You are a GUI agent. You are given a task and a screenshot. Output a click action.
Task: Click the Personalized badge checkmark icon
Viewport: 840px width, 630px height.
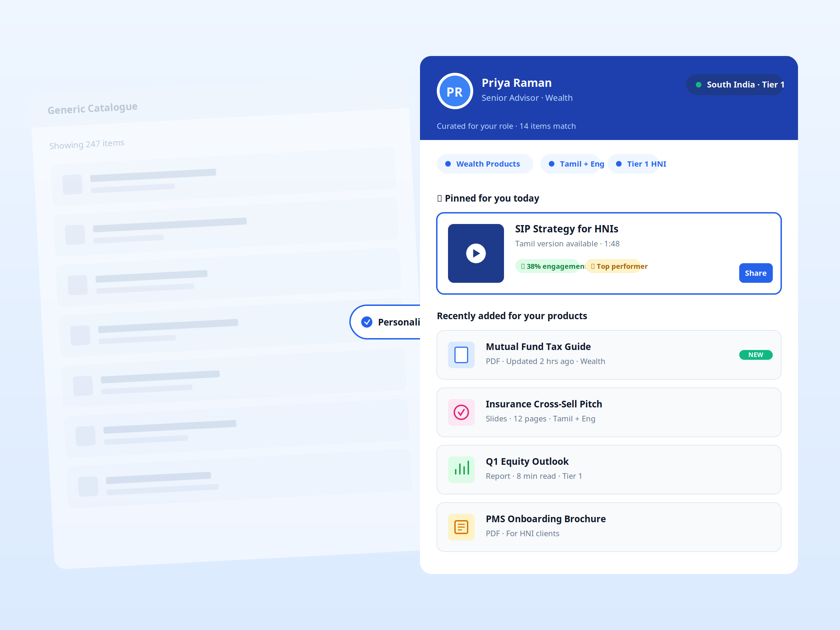click(367, 322)
